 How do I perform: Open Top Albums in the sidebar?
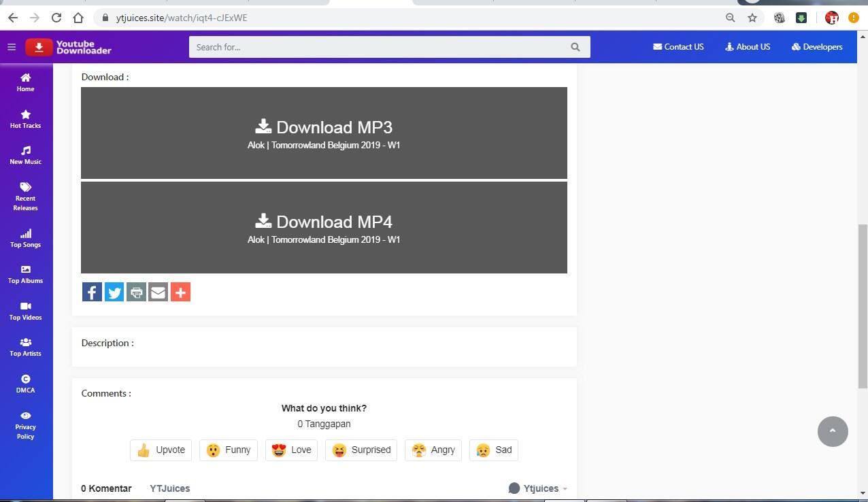click(26, 274)
